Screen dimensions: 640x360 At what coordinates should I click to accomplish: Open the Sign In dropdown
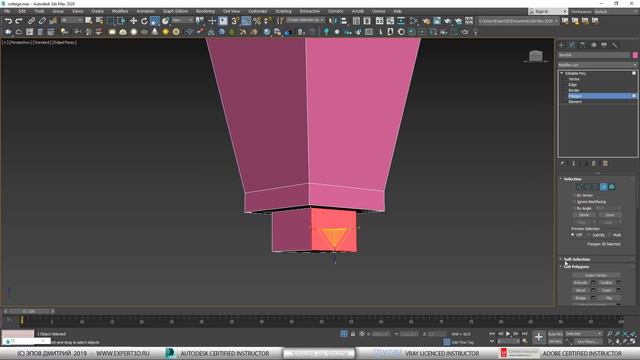pos(547,11)
